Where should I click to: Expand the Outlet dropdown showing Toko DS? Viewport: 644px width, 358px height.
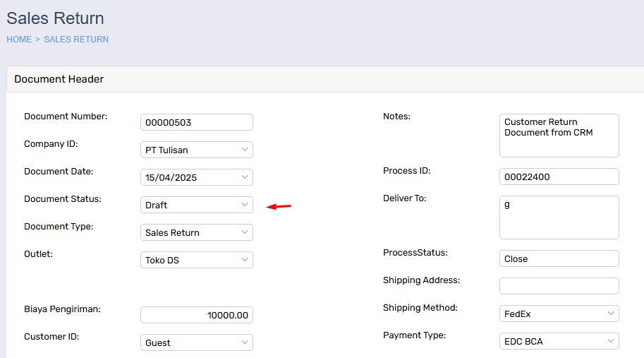(197, 260)
